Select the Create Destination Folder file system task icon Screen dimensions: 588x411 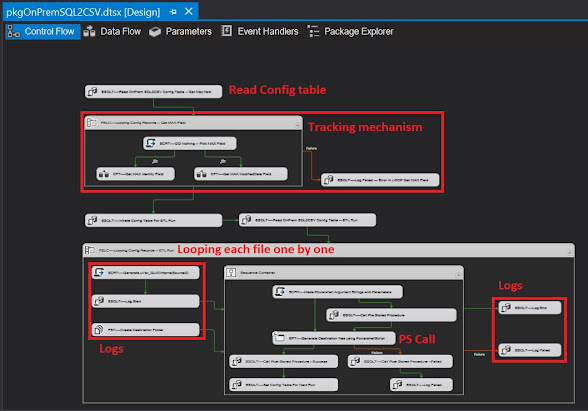point(99,330)
